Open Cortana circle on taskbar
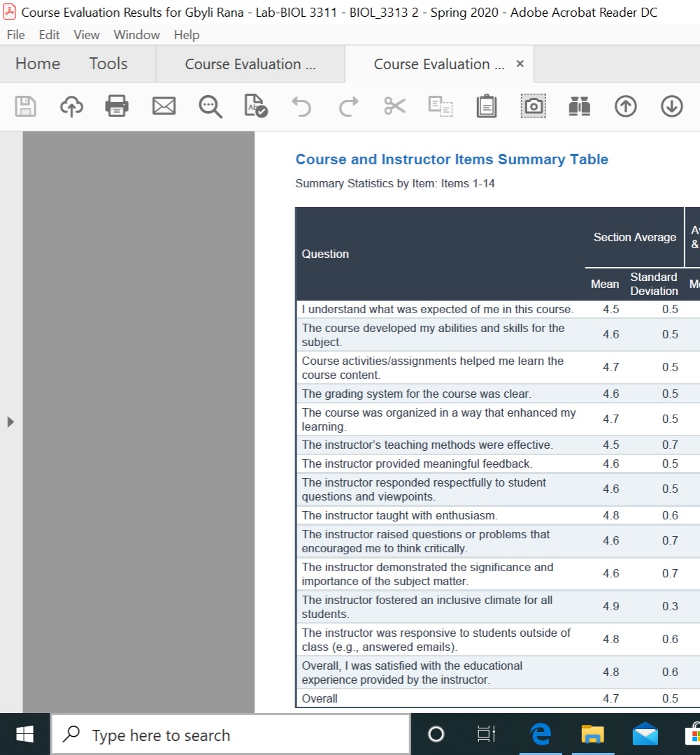Screen dimensions: 700x755 [436, 734]
